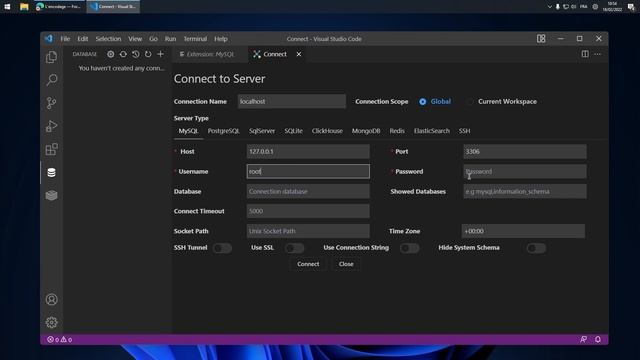Focus the Time Zone field
The width and height of the screenshot is (640, 360).
523,231
